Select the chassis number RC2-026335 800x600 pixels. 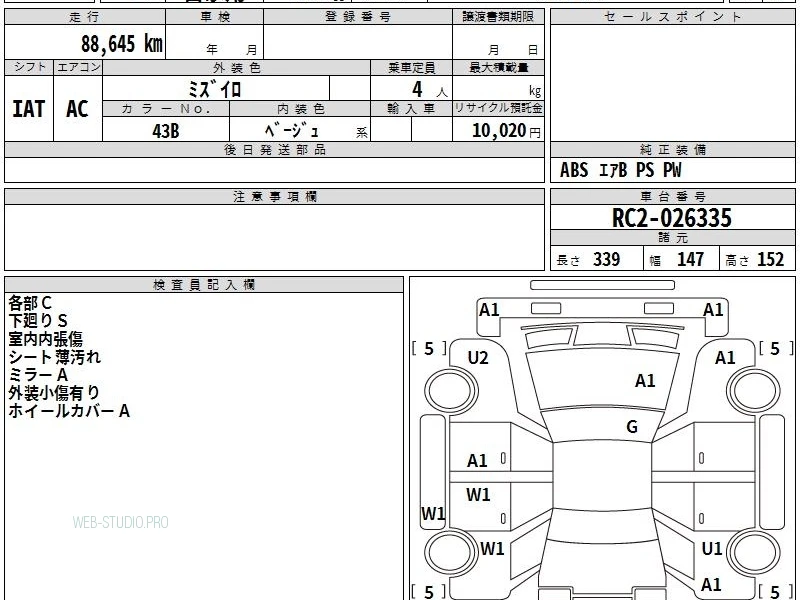point(671,218)
